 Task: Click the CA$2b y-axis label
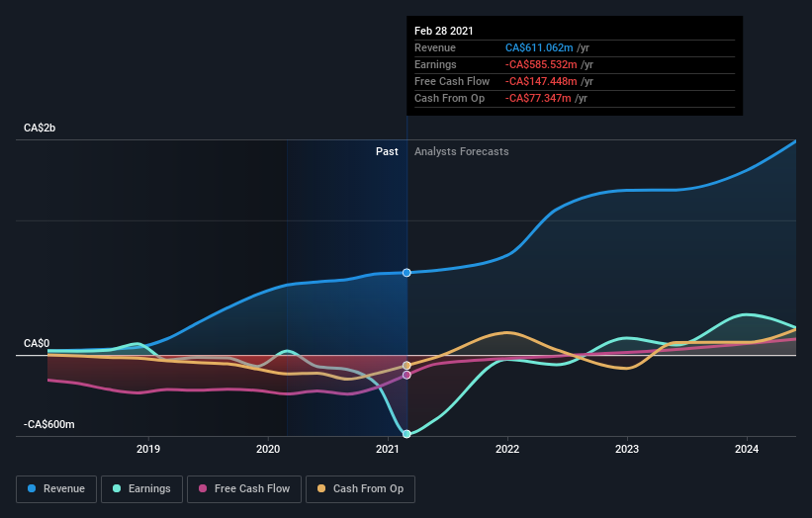(40, 128)
